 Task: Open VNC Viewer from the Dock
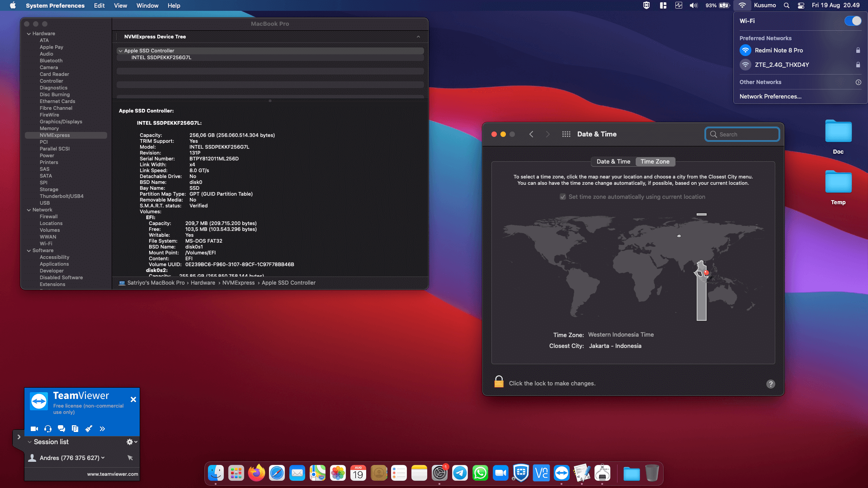[541, 473]
